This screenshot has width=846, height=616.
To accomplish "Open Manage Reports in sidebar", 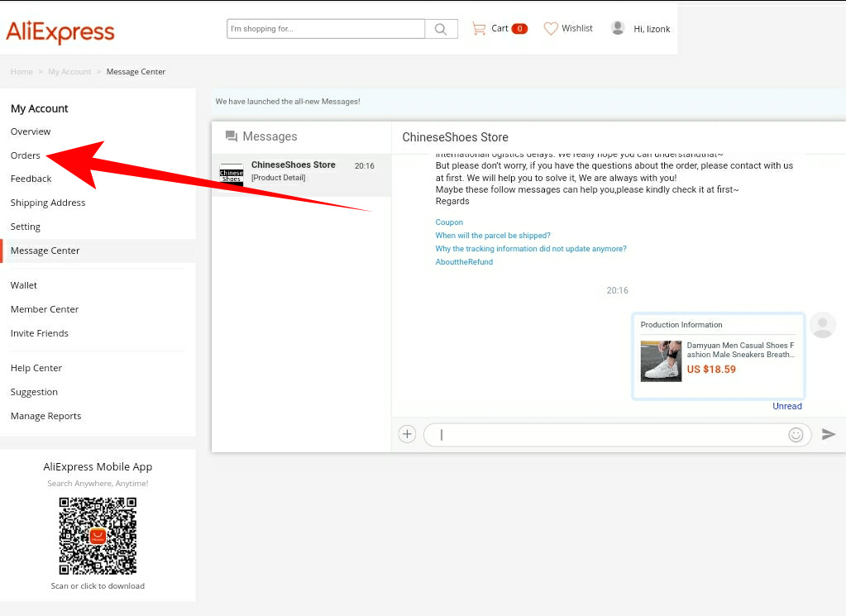I will (45, 416).
